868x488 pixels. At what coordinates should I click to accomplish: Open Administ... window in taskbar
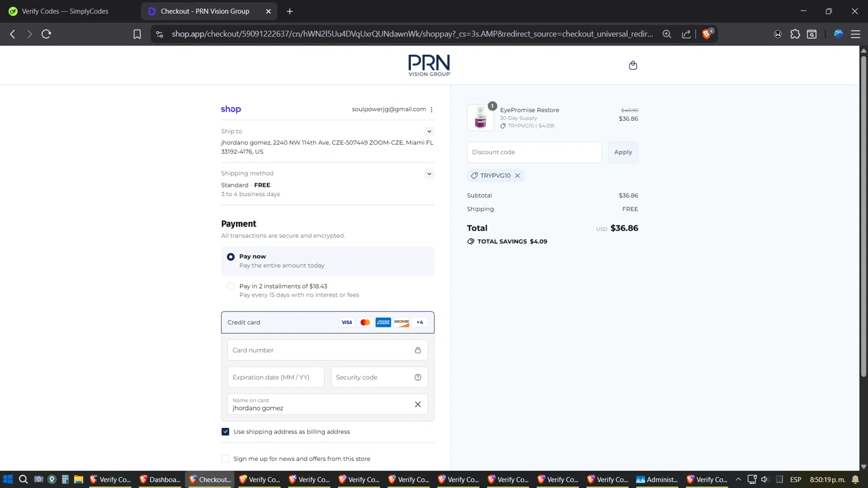(657, 479)
